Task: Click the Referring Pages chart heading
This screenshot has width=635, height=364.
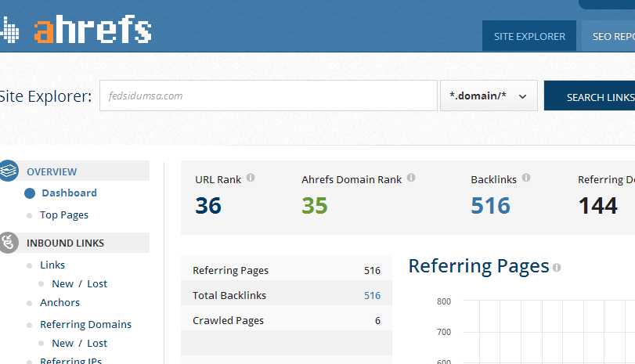Action: (478, 266)
